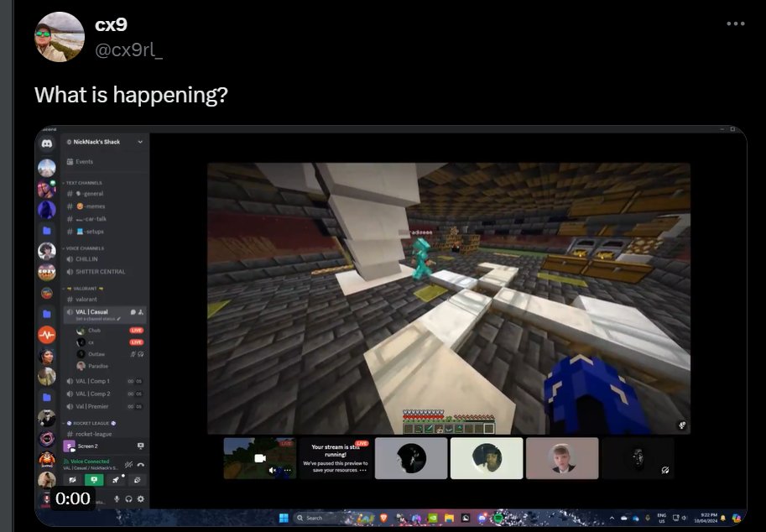Viewport: 766px width, 532px height.
Task: Click cx's red LIVE badge
Action: pos(136,342)
